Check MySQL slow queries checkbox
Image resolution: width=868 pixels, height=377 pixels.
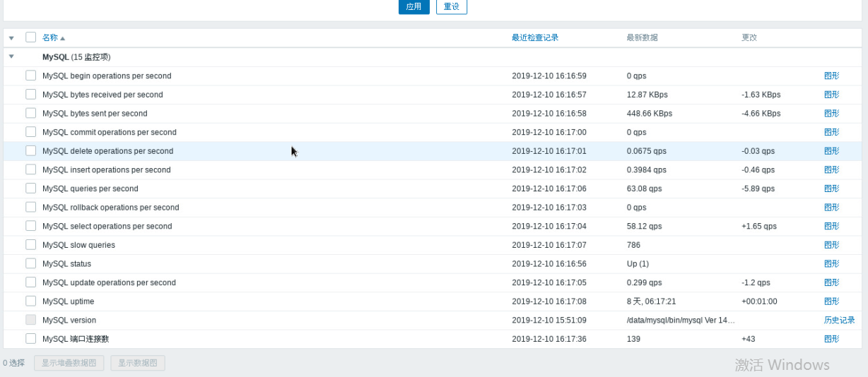30,244
